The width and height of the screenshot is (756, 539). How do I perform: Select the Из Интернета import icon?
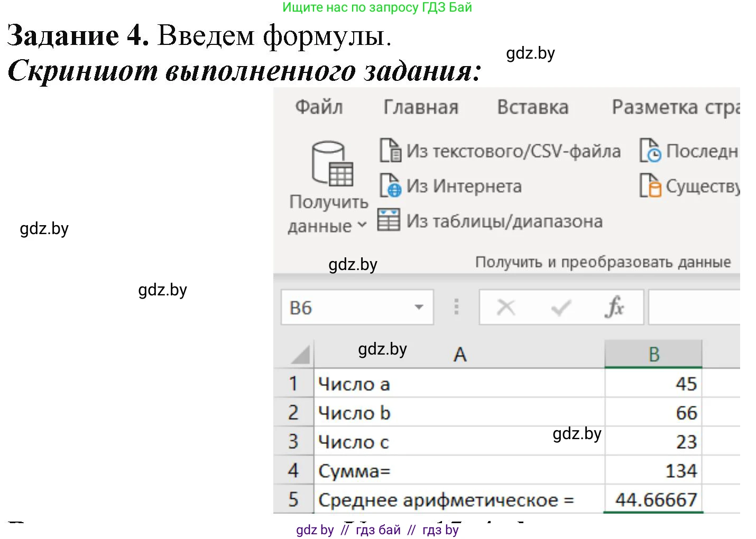pyautogui.click(x=390, y=186)
